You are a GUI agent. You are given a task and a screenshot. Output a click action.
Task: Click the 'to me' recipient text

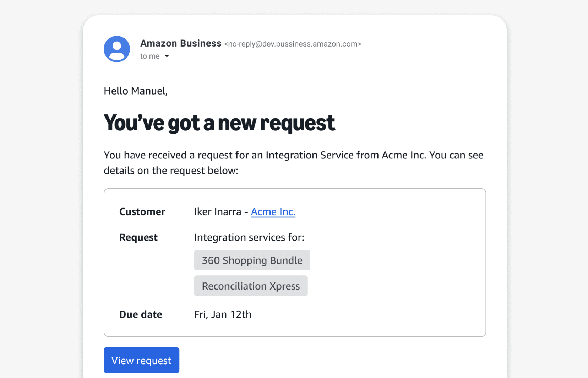click(150, 56)
